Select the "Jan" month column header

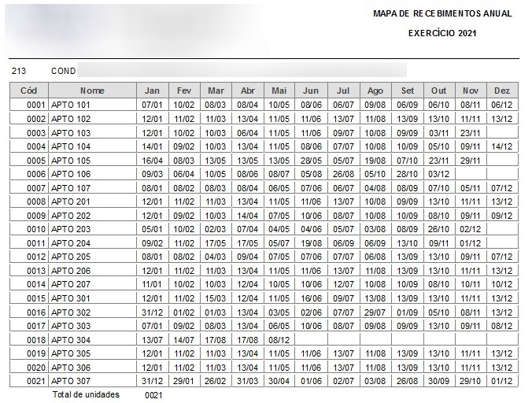152,91
